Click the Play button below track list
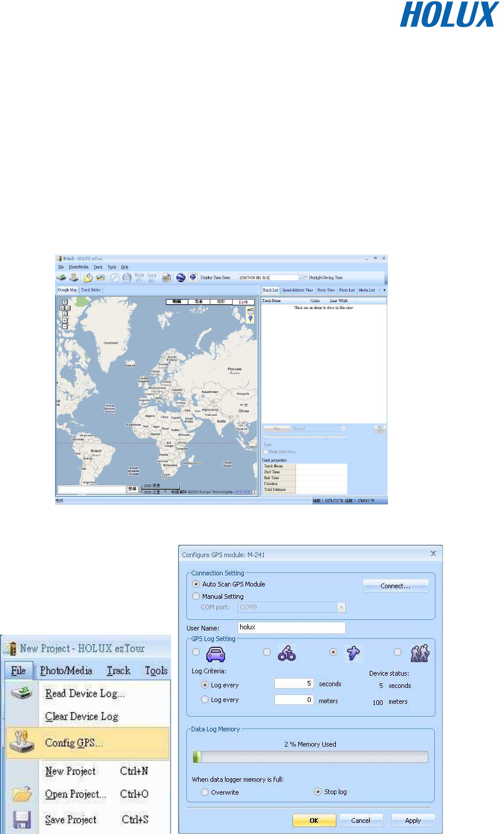The width and height of the screenshot is (504, 834). [277, 429]
